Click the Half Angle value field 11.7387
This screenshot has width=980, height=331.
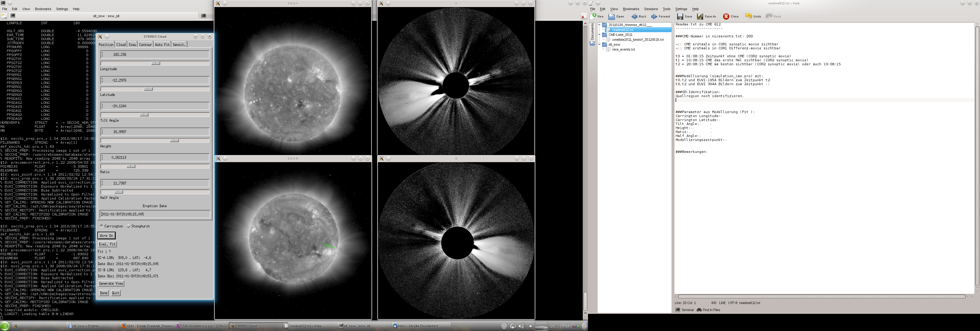155,183
